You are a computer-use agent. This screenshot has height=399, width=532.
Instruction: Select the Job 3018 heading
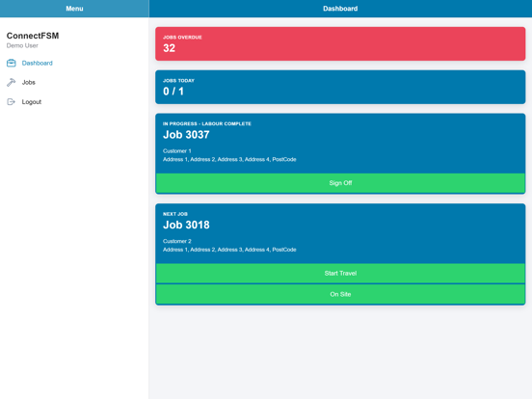pyautogui.click(x=186, y=225)
